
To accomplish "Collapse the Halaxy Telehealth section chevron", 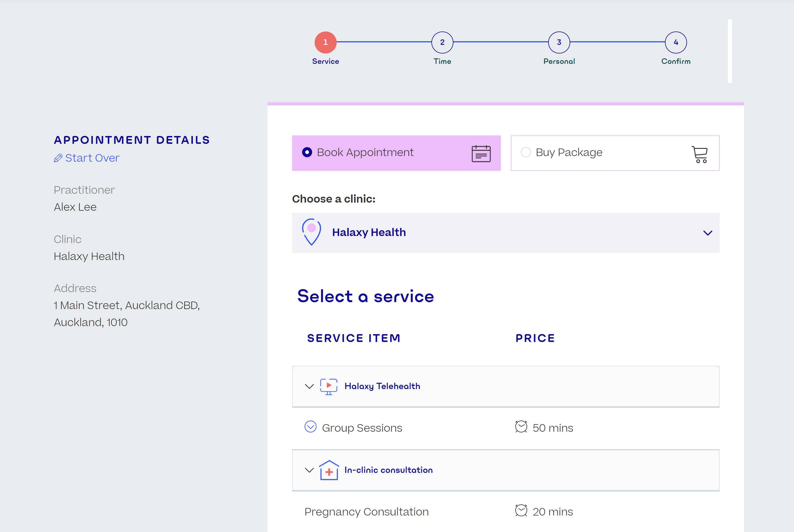I will pyautogui.click(x=309, y=387).
